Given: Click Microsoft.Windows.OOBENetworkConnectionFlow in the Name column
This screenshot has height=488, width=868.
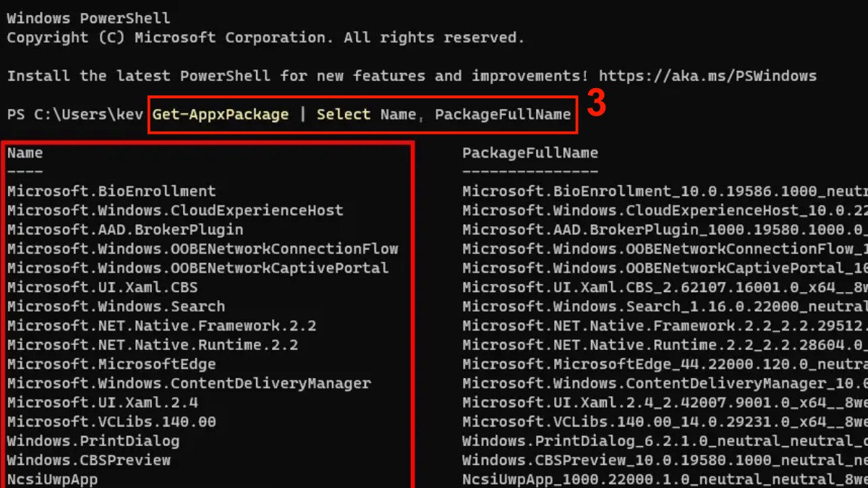Looking at the screenshot, I should coord(203,249).
